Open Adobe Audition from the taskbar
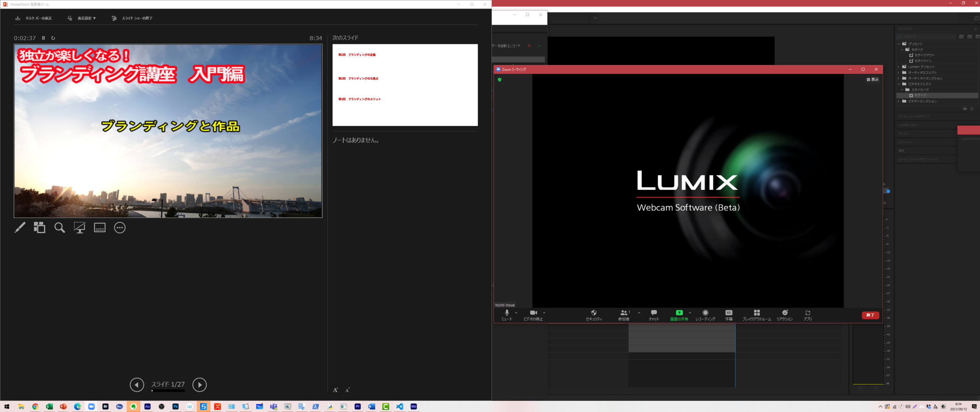 [147, 406]
